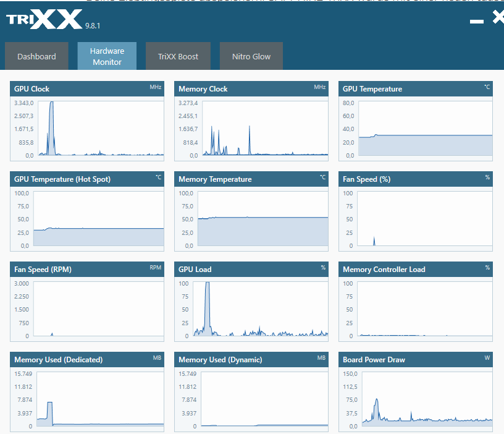Click the Memory Used (Dedicated) header
The image size is (504, 434).
[x=87, y=360]
